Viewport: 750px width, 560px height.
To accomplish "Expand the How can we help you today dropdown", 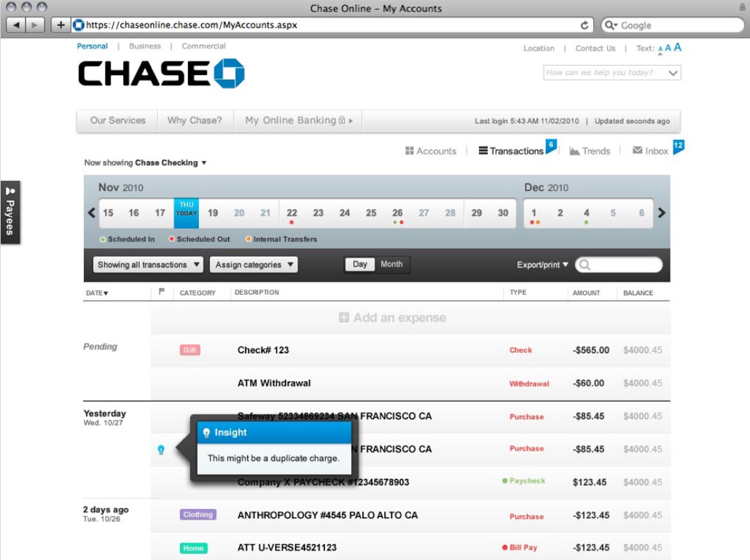I will pyautogui.click(x=673, y=73).
